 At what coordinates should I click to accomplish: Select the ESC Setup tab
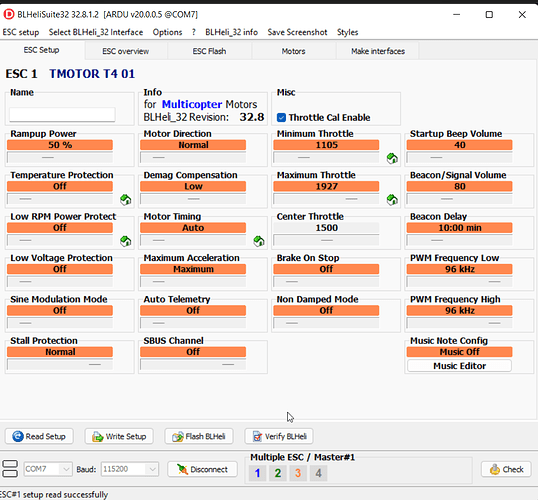(x=42, y=50)
